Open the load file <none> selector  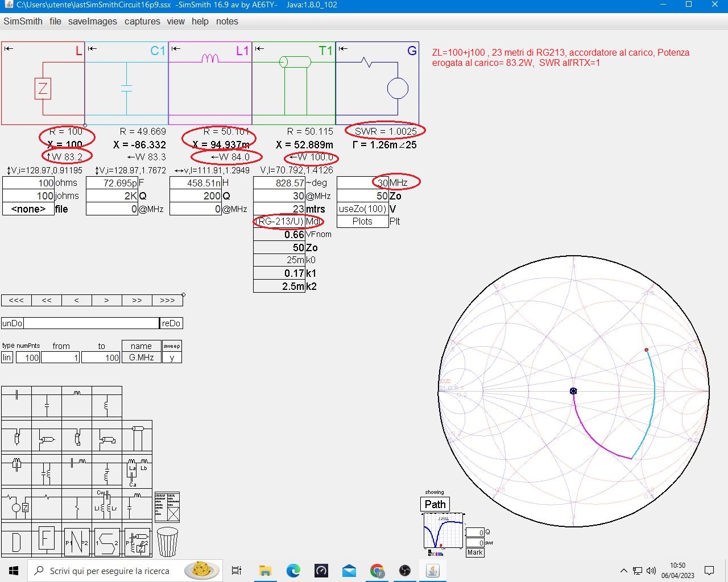tap(28, 209)
